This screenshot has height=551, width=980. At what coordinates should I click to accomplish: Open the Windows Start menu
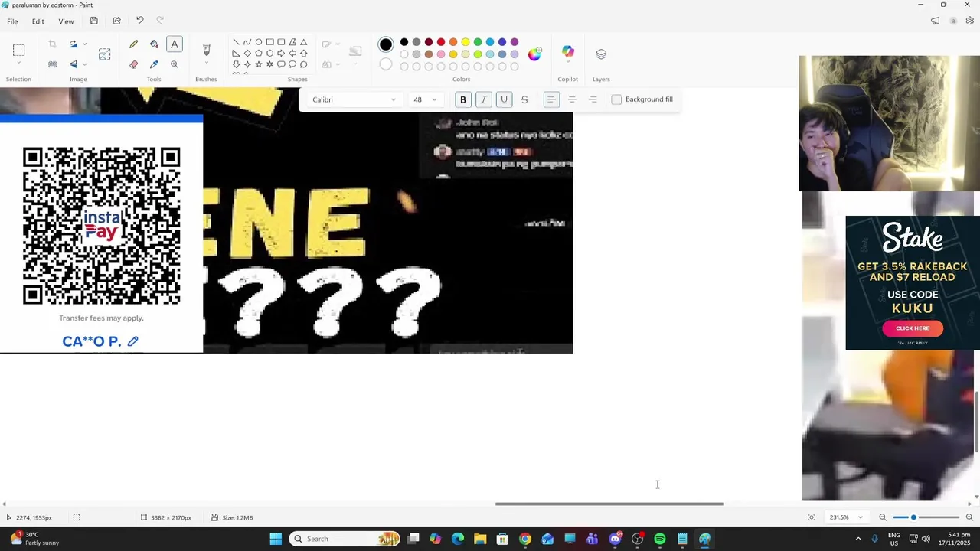tap(276, 539)
